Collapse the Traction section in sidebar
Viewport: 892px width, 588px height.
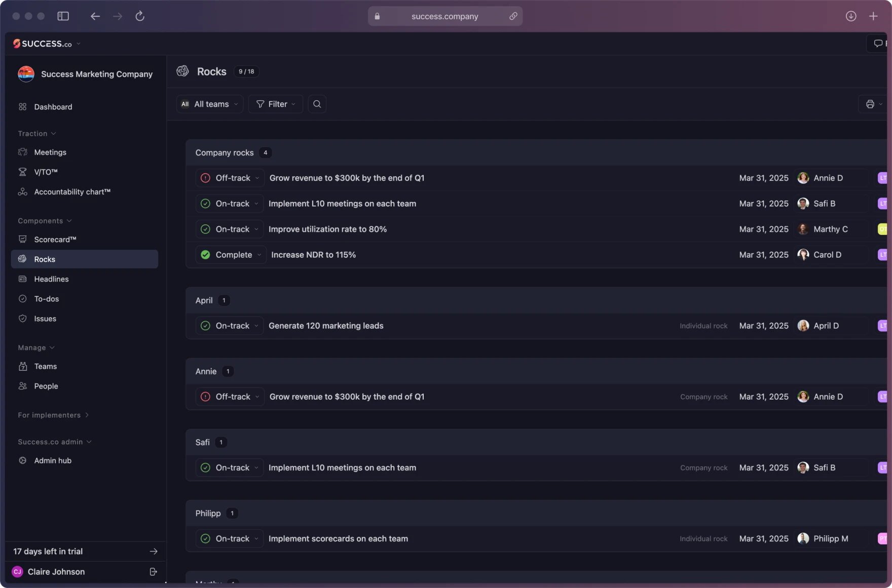[x=36, y=134]
